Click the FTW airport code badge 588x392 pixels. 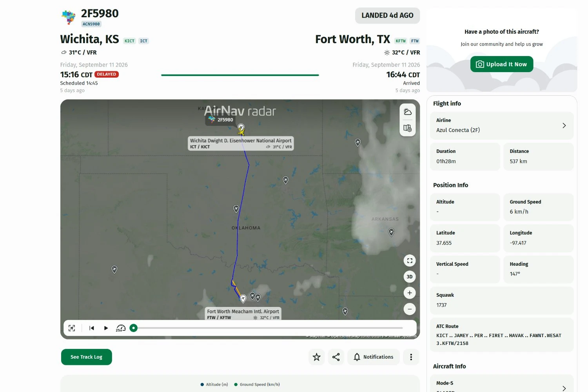click(415, 41)
